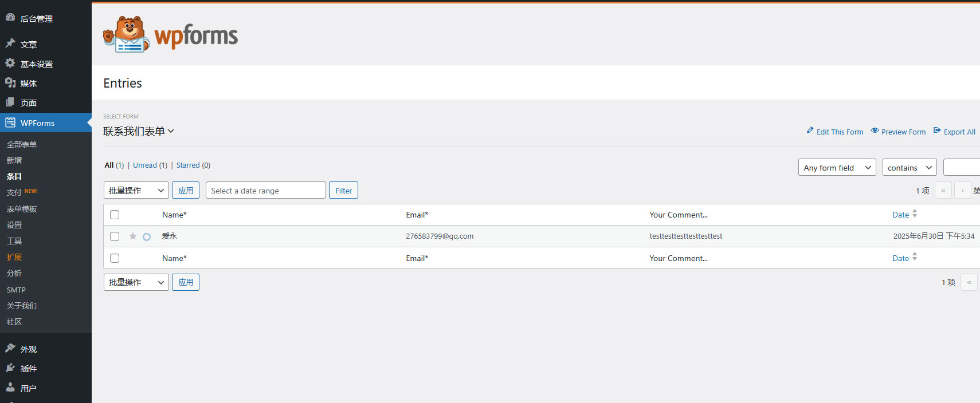
Task: Click the top 应用 apply button
Action: [x=186, y=191]
